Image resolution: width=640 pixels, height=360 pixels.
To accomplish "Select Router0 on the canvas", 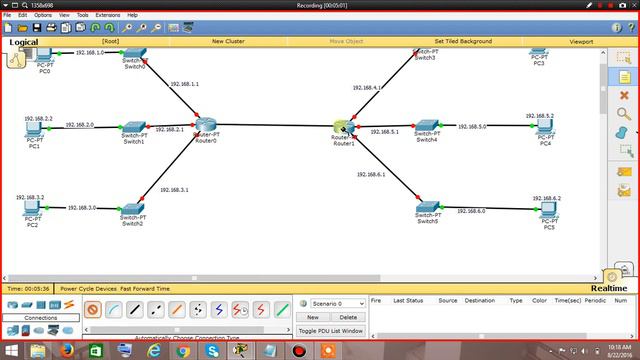I will (206, 124).
